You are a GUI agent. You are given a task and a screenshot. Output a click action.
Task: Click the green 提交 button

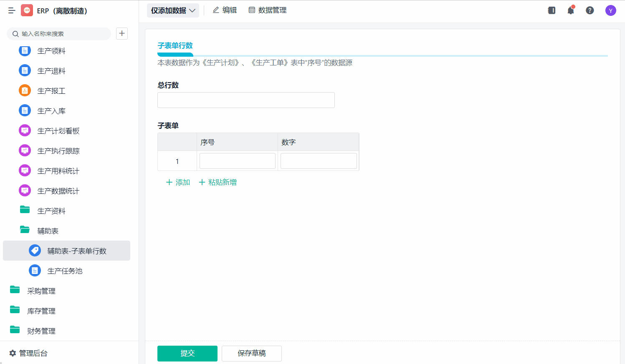(x=187, y=354)
